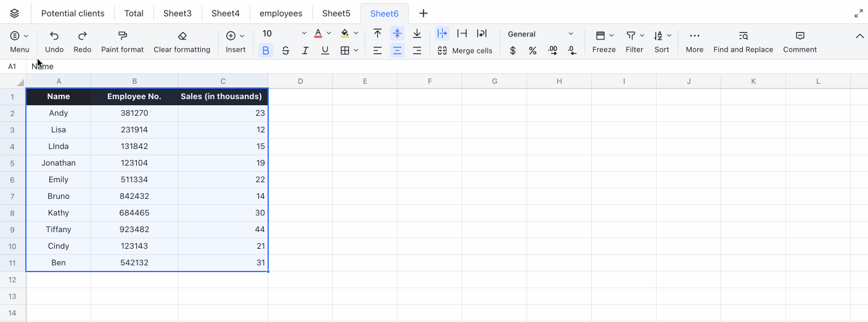
Task: Select the cell containing Jonathan
Action: (59, 163)
